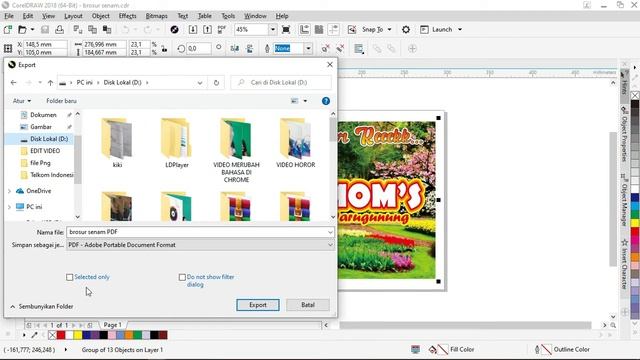
Task: Expand the Nama file history dropdown
Action: (330, 232)
